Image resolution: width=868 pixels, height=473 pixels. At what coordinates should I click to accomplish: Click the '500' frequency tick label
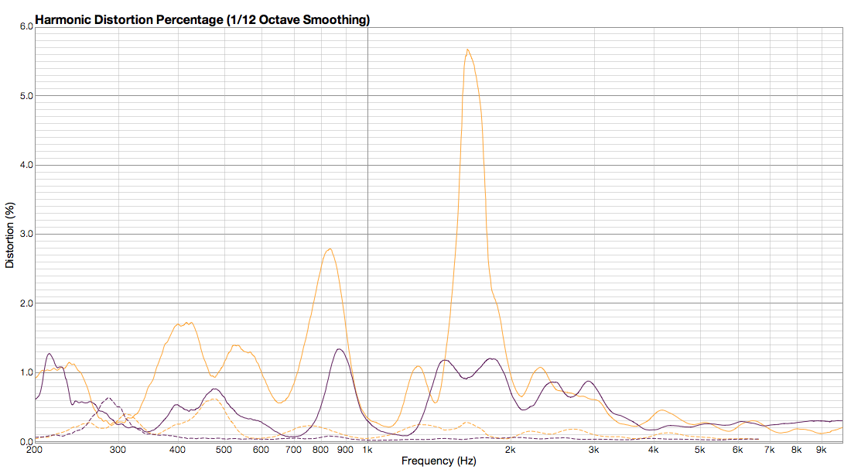[224, 450]
